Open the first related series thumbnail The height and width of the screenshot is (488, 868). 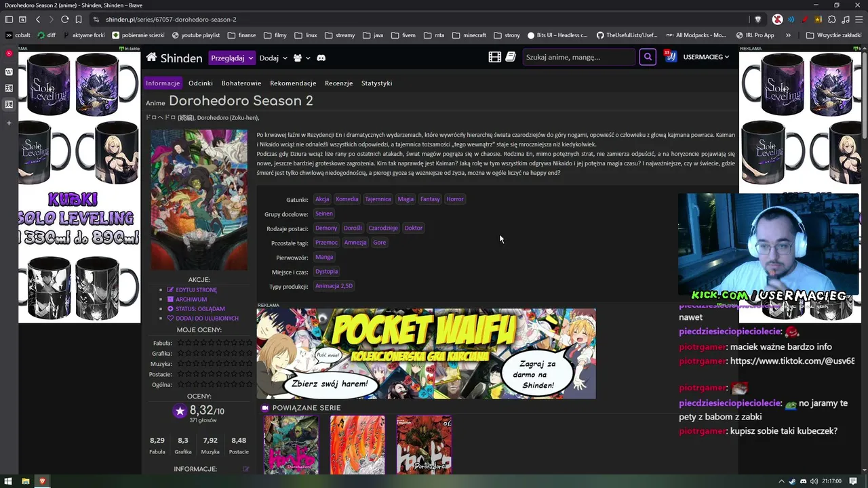[x=291, y=445]
